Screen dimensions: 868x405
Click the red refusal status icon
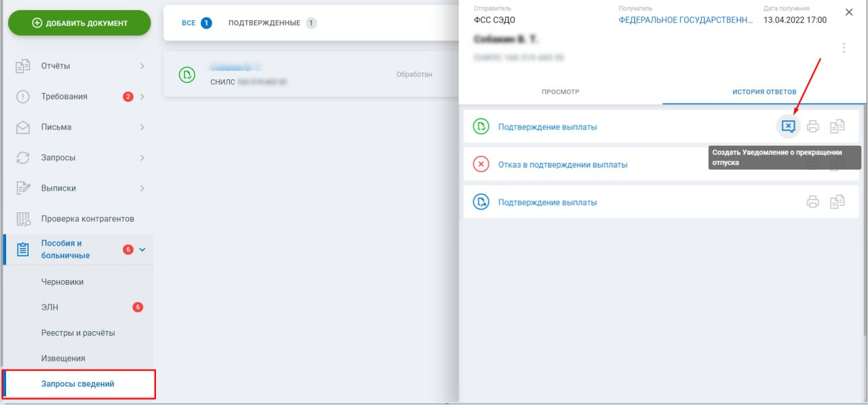[x=481, y=164]
